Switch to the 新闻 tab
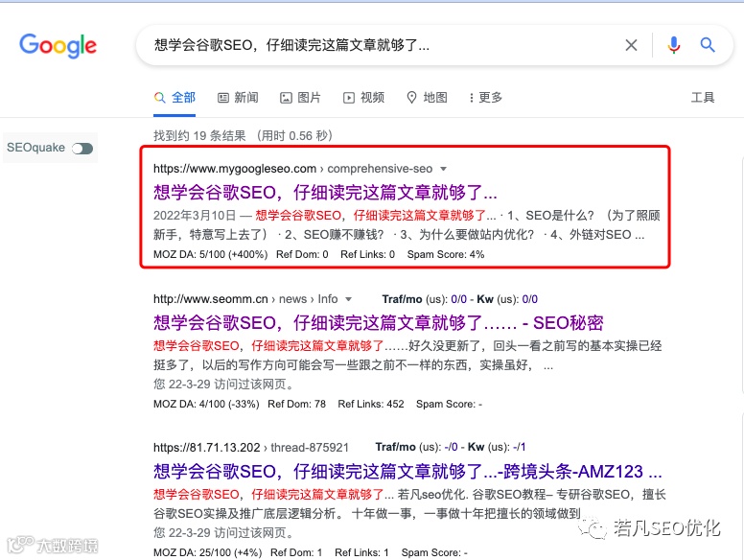The image size is (744, 560). tap(238, 98)
